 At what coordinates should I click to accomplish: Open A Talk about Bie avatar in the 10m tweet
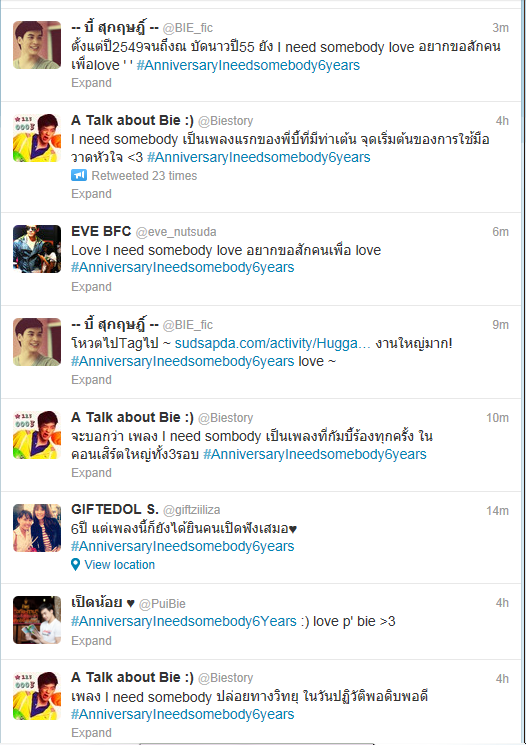pyautogui.click(x=37, y=435)
